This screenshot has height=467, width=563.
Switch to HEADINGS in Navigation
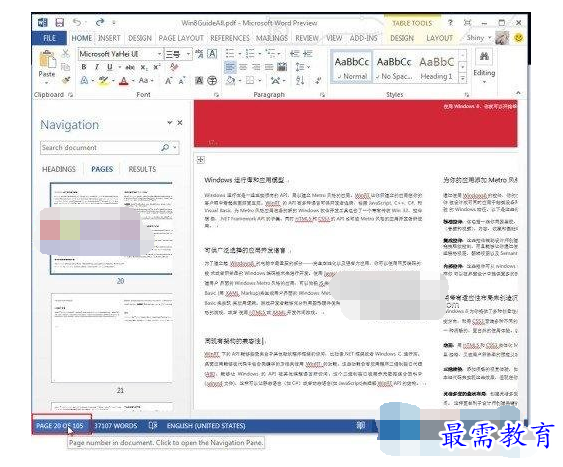click(x=59, y=169)
